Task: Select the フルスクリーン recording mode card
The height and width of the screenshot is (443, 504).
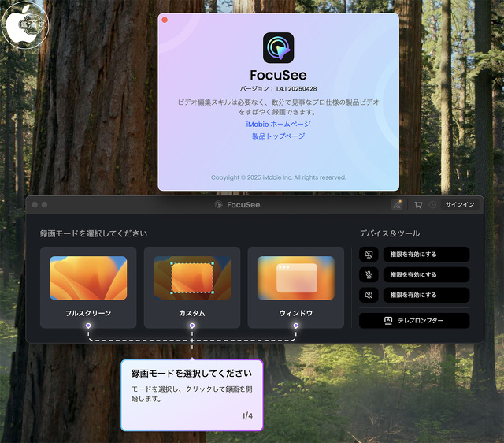Action: [88, 287]
